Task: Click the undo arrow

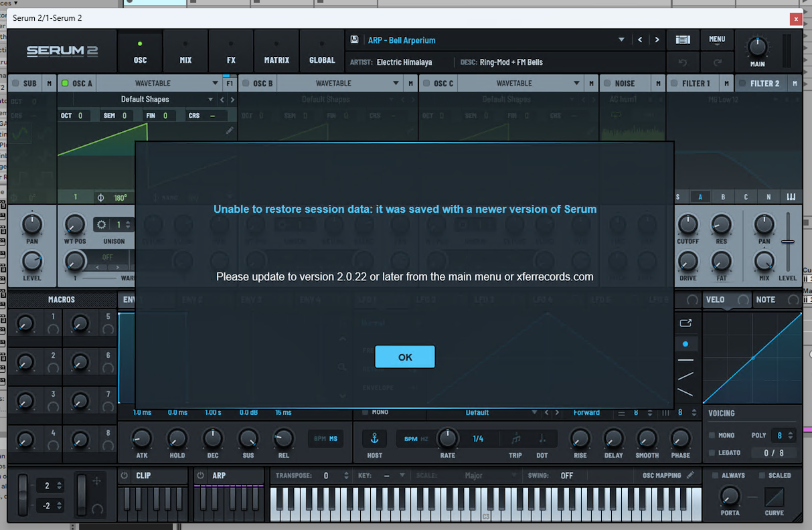Action: click(x=683, y=62)
